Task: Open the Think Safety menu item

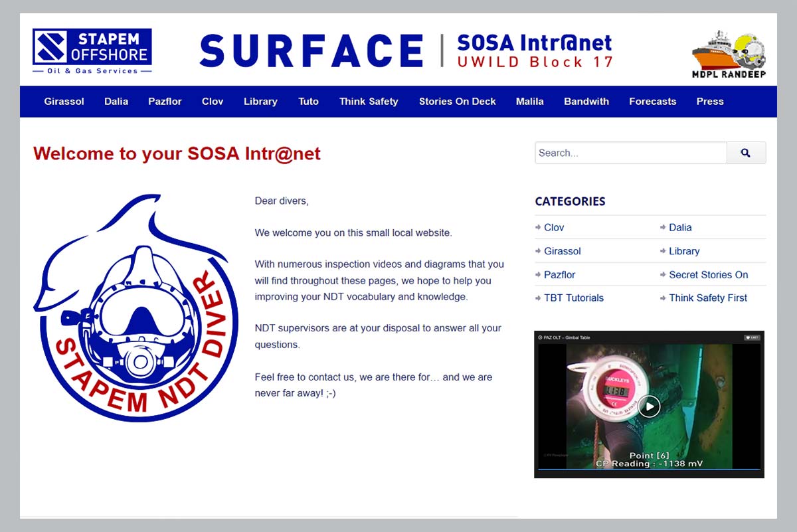Action: [x=369, y=102]
